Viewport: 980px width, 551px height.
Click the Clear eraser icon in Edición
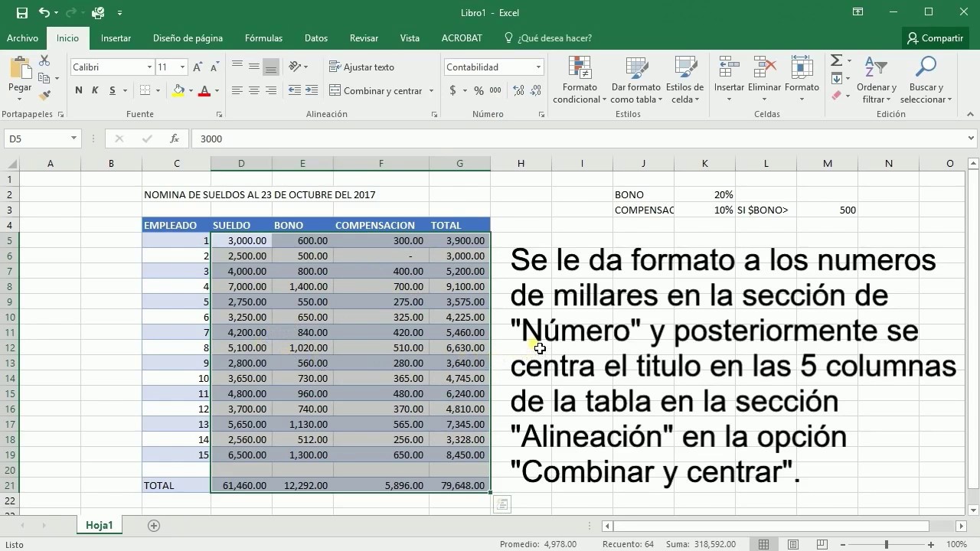(836, 96)
